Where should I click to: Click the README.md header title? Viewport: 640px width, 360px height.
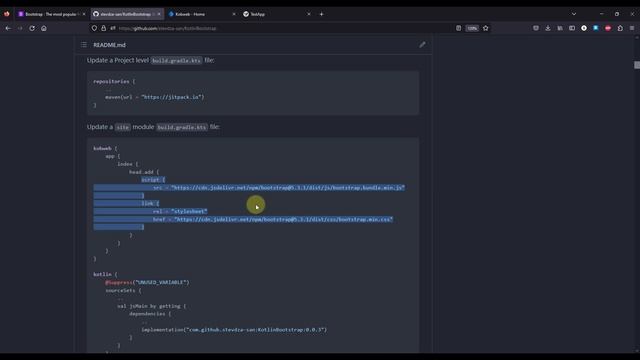pyautogui.click(x=109, y=45)
